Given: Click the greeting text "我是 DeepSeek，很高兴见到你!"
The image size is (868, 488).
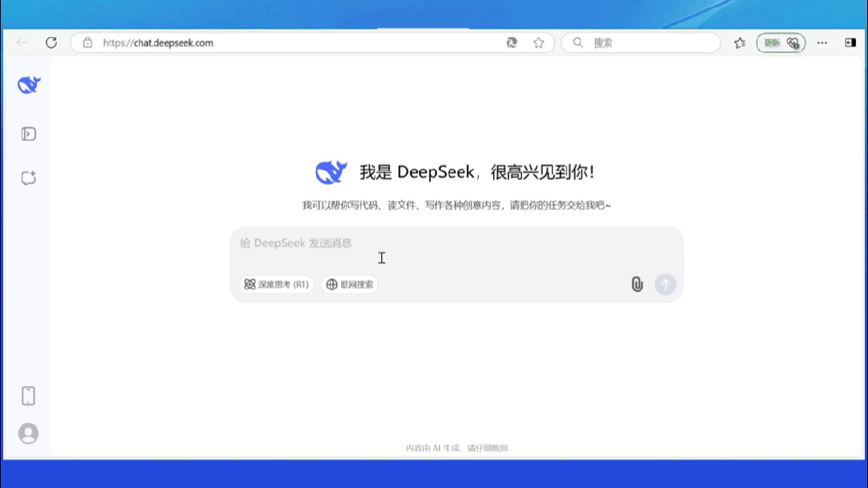Looking at the screenshot, I should click(477, 172).
